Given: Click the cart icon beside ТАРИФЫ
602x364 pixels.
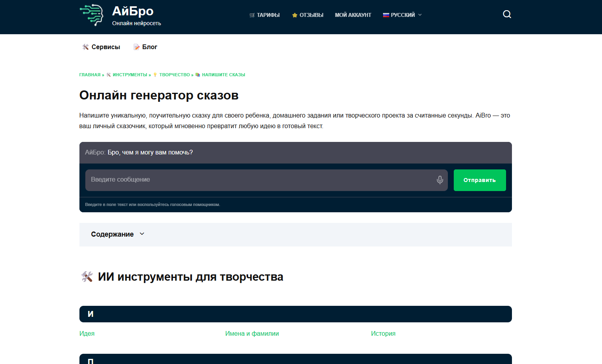Looking at the screenshot, I should click(x=252, y=15).
